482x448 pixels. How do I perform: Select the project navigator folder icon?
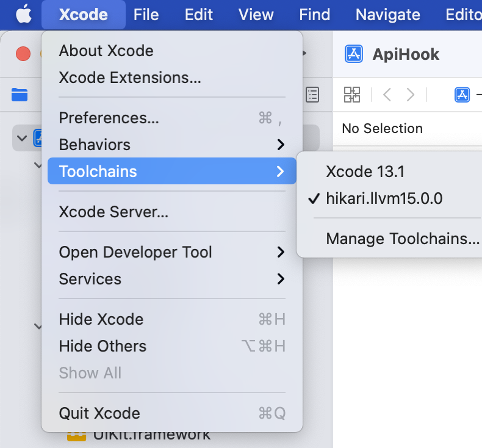tap(20, 95)
